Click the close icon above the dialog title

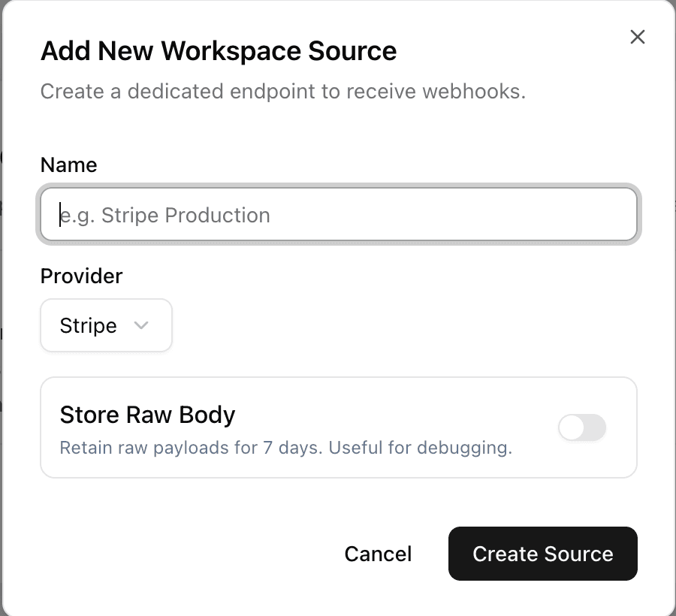click(638, 36)
